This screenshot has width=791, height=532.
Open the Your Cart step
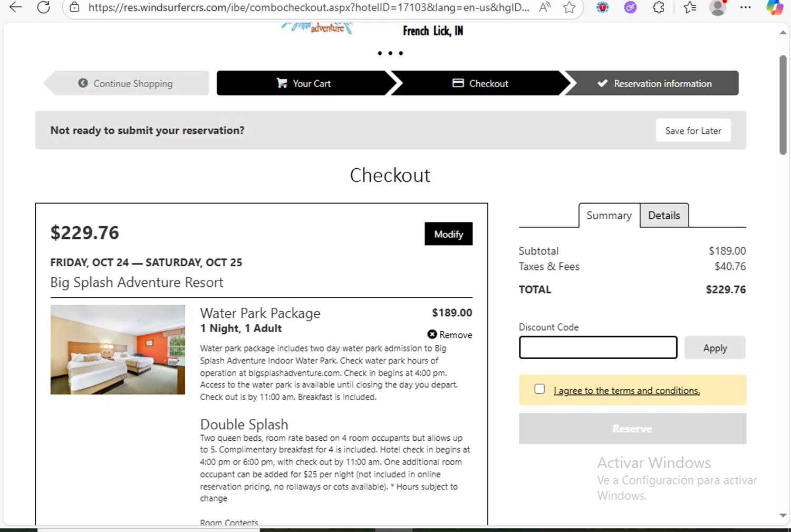(x=304, y=83)
